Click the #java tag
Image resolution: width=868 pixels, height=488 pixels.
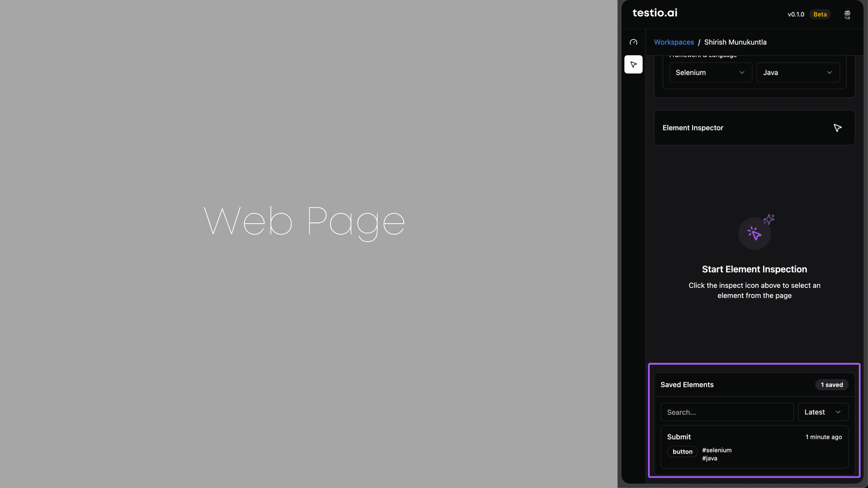(x=709, y=459)
